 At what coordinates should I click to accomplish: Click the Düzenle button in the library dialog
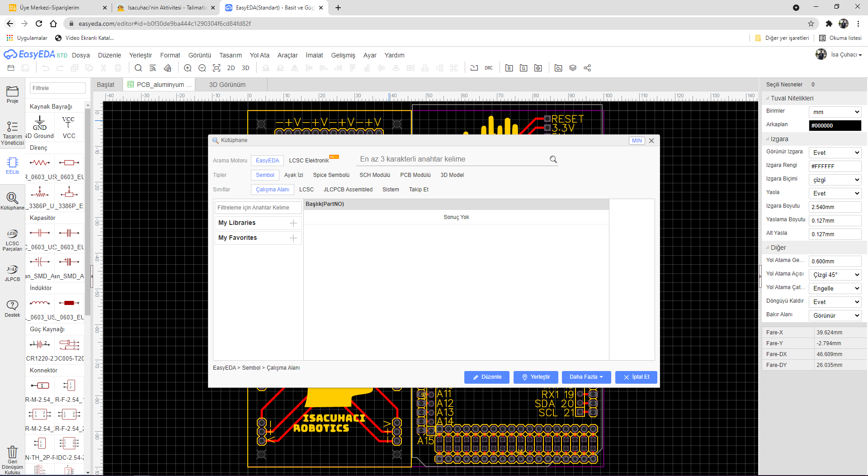click(486, 377)
